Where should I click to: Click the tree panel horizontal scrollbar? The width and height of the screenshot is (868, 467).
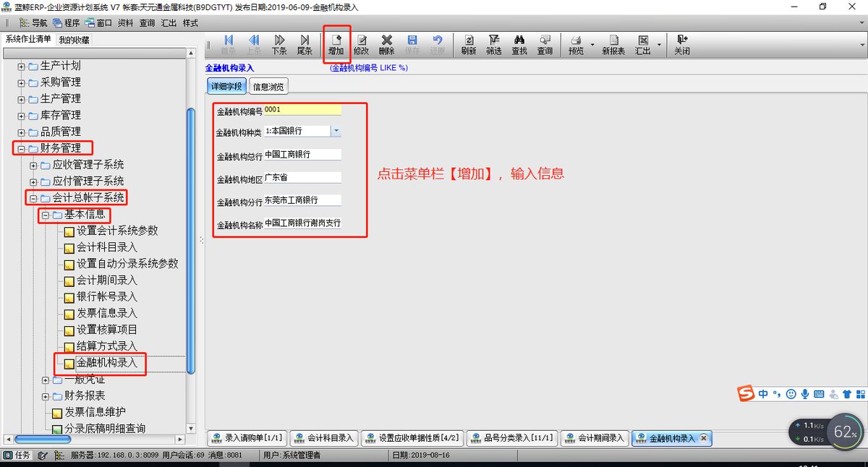tap(43, 439)
